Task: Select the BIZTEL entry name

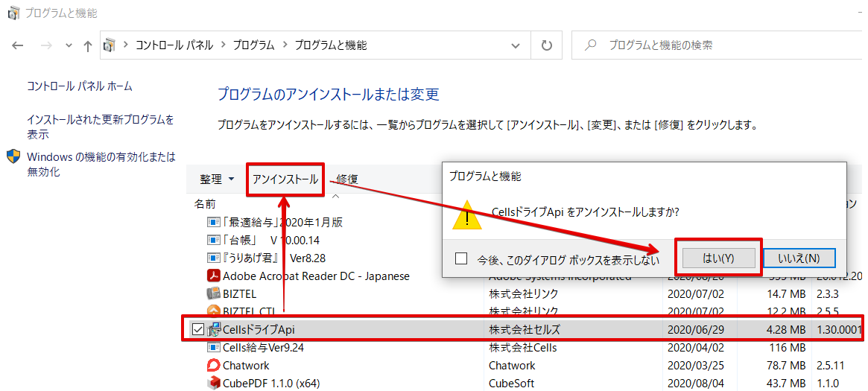Action: point(239,293)
